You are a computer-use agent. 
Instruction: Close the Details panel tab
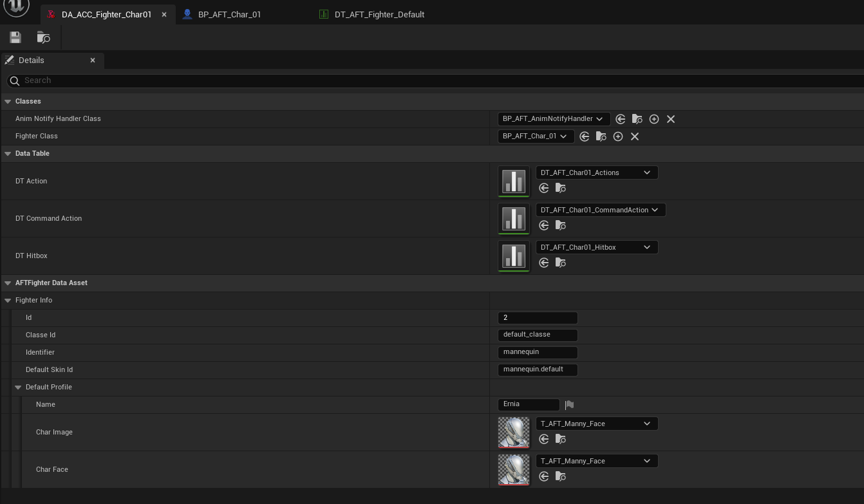tap(93, 60)
